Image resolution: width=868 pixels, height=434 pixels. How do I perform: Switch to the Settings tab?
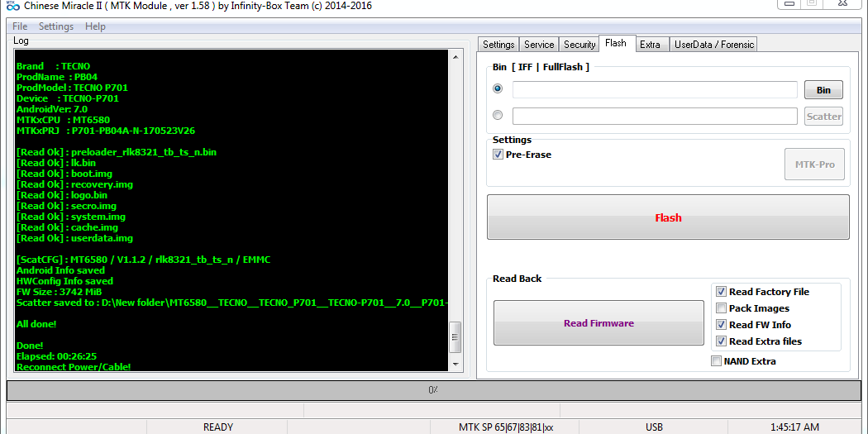[x=498, y=45]
